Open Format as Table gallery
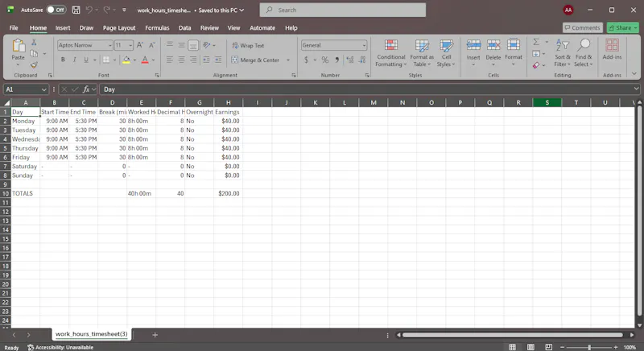The height and width of the screenshot is (351, 644). (x=422, y=53)
